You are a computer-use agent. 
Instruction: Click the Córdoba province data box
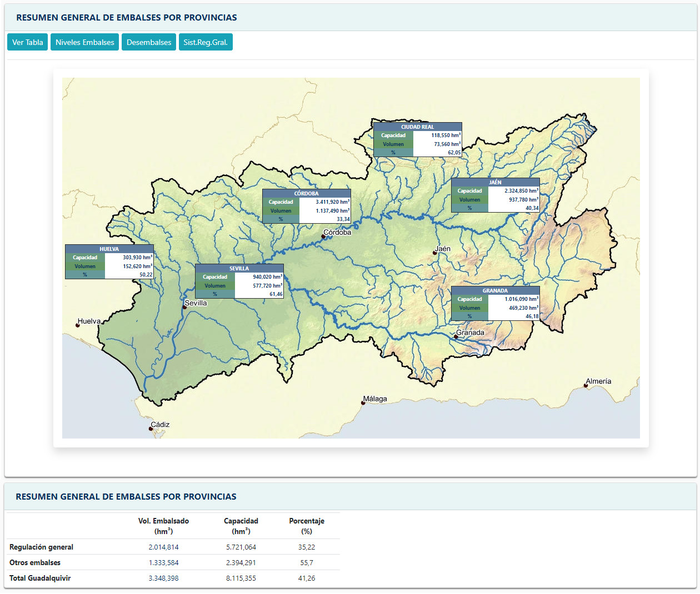point(306,206)
